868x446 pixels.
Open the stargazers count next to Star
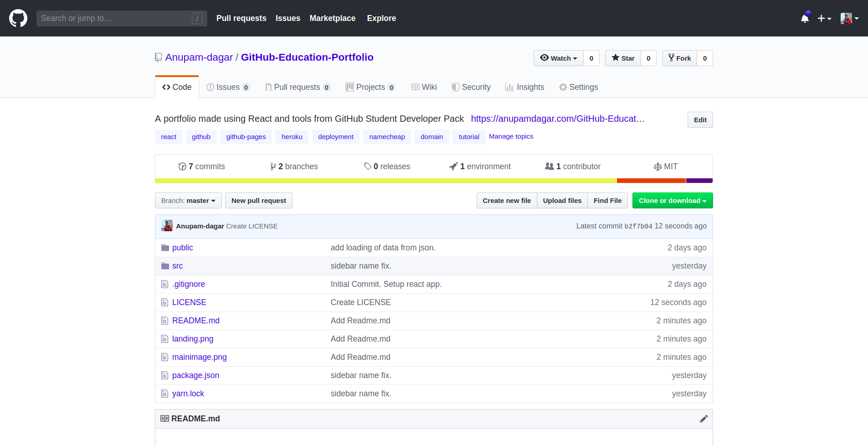tap(648, 58)
